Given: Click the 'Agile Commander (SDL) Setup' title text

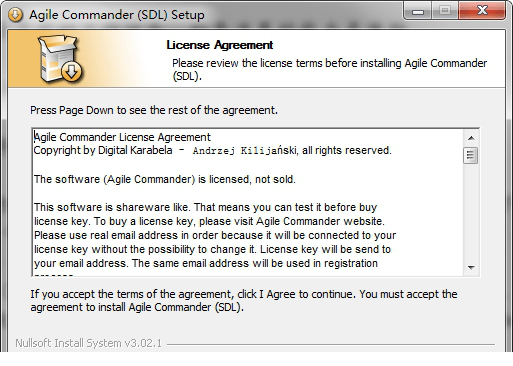Looking at the screenshot, I should [117, 15].
